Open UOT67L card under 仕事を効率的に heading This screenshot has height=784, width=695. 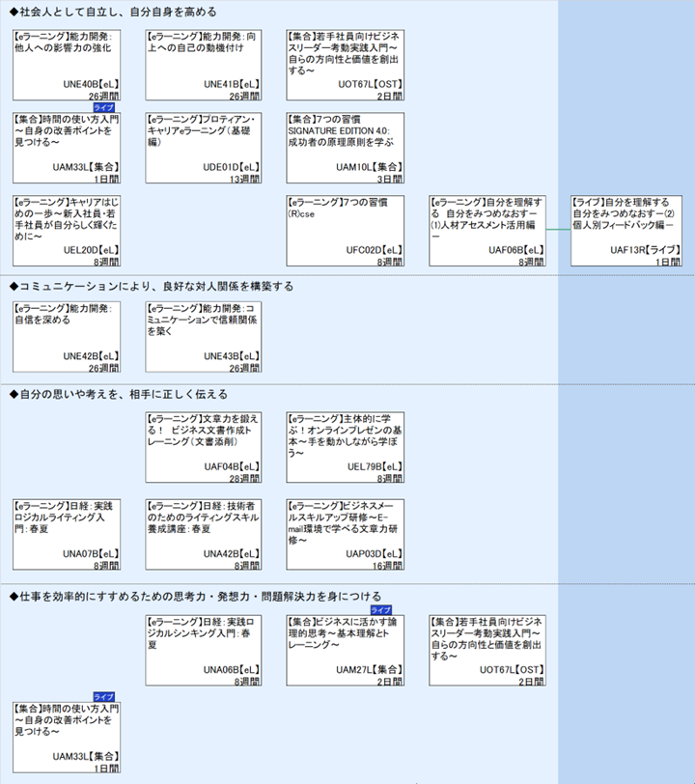[487, 651]
